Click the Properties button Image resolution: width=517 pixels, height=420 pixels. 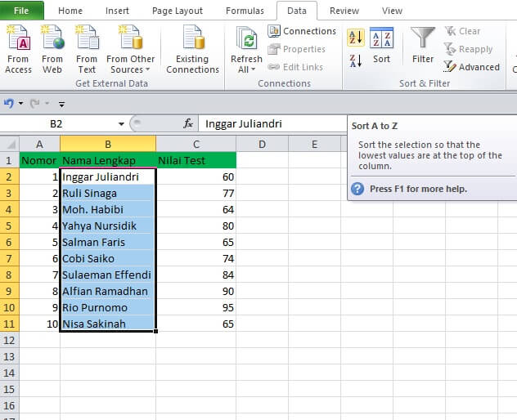click(296, 49)
